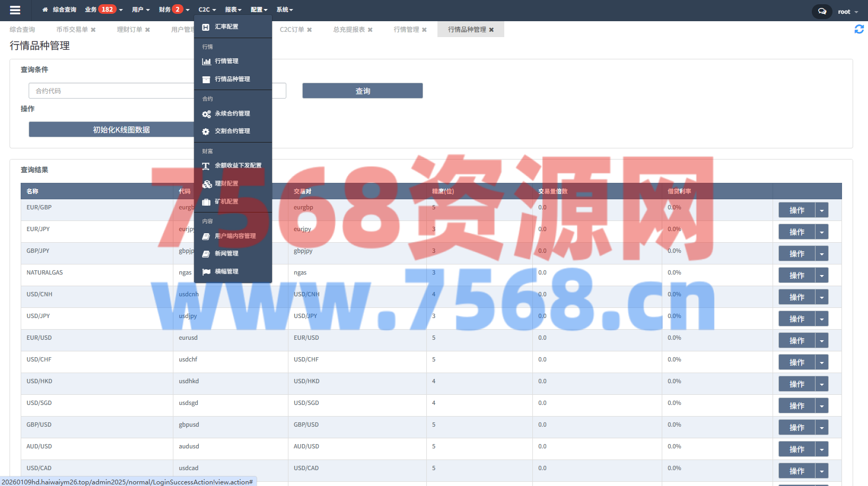Expand the 操作 dropdown arrow for EUR/GBP
Screen dimensions: 868x486
(821, 210)
